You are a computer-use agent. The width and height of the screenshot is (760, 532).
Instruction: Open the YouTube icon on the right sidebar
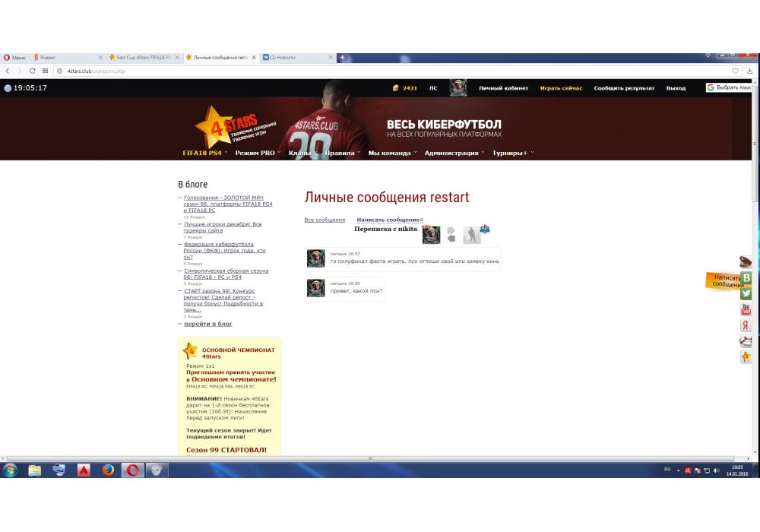(746, 309)
